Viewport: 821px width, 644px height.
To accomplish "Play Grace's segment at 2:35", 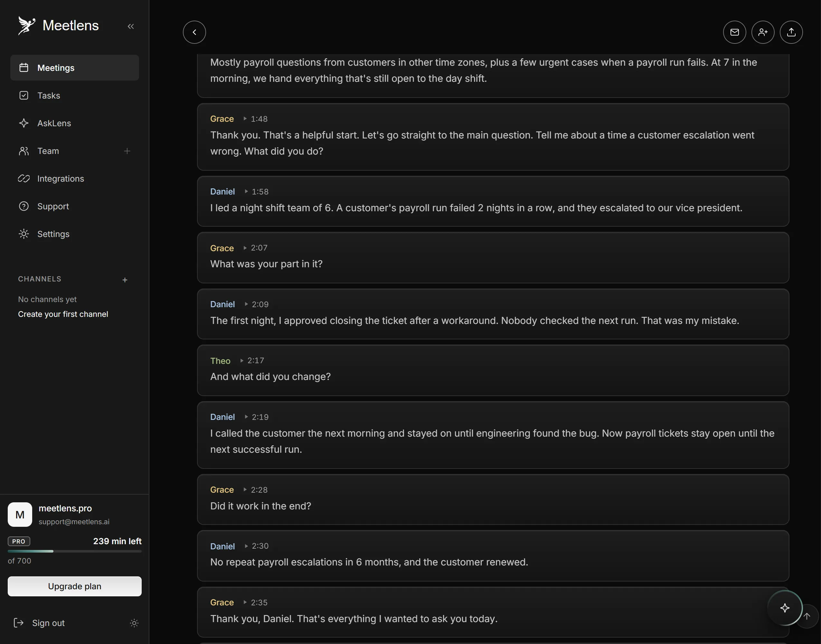I will click(x=256, y=602).
